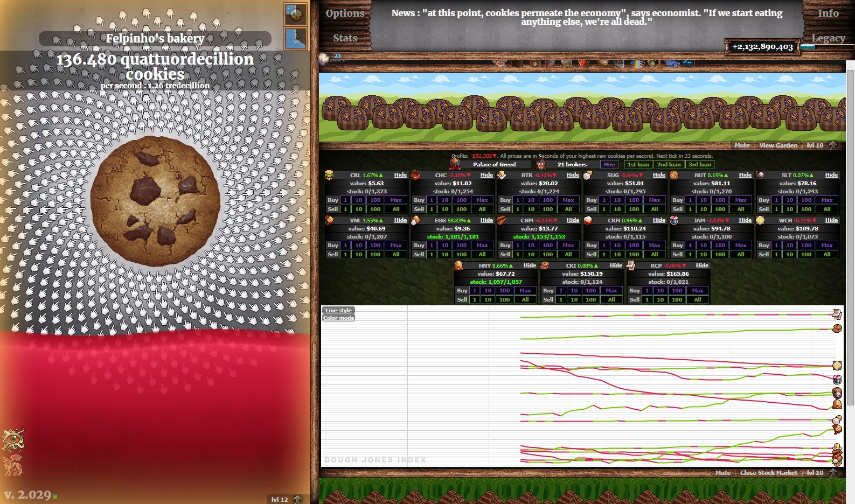Screen dimensions: 855x504
Task: Click the sugar lump icon under Options
Action: [324, 58]
